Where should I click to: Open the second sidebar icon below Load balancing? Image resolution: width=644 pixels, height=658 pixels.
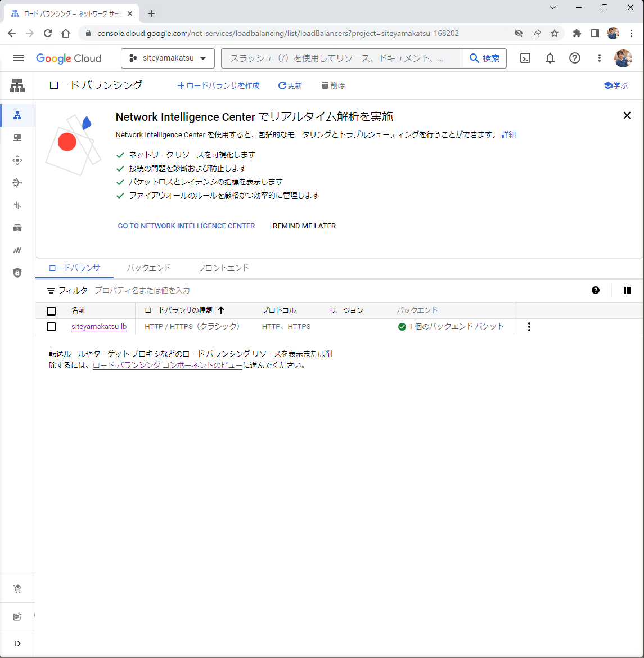[x=17, y=138]
